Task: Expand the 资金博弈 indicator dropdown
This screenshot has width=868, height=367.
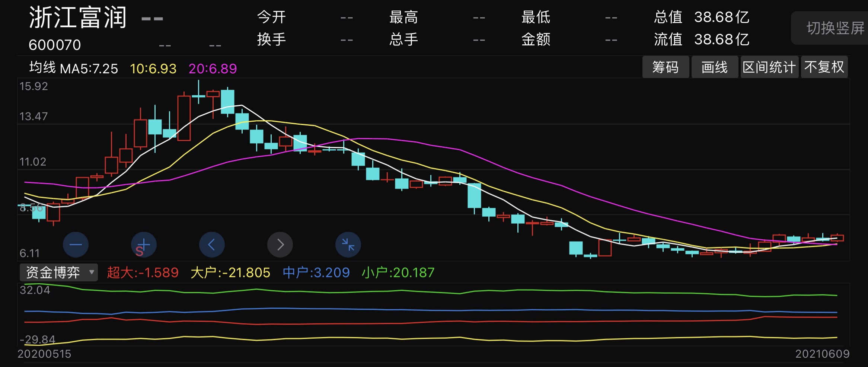Action: pos(59,272)
